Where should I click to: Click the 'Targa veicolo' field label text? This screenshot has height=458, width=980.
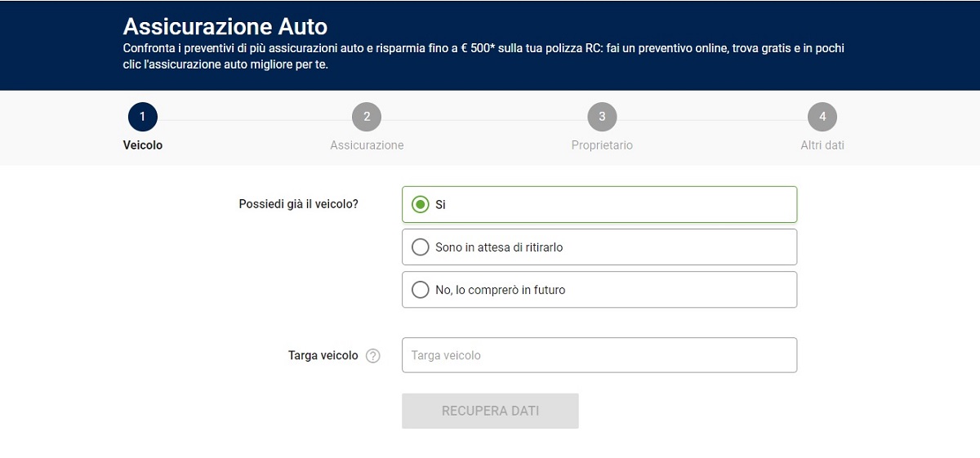coord(323,356)
